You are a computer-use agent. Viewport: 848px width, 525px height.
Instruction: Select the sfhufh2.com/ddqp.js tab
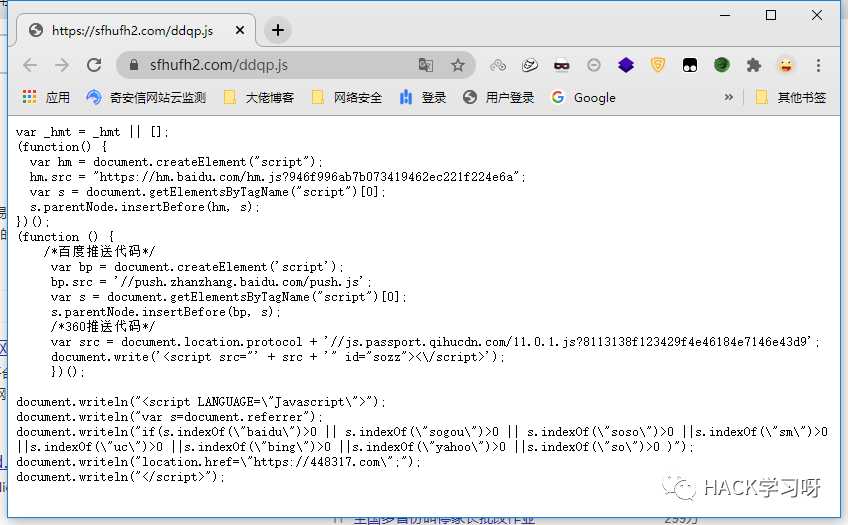click(x=136, y=30)
